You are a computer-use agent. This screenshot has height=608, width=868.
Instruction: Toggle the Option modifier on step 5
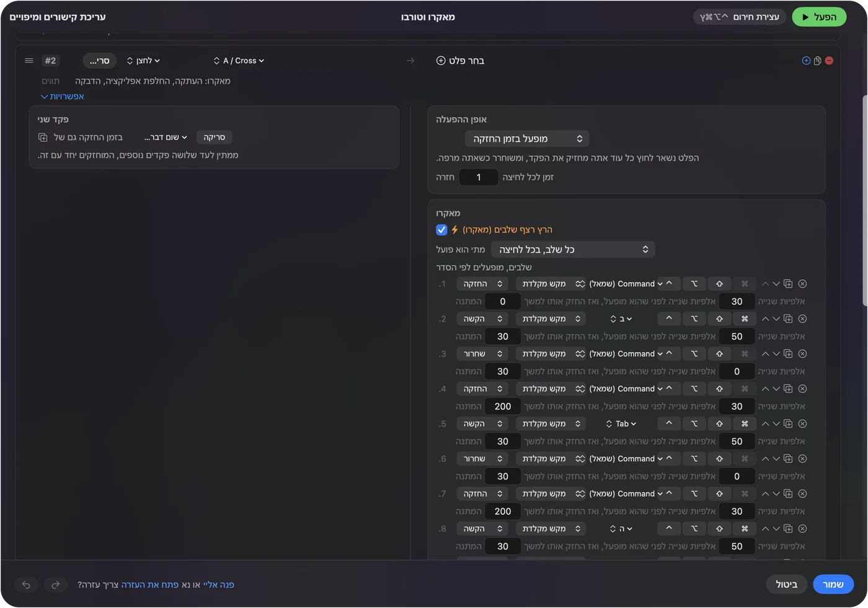pos(694,424)
